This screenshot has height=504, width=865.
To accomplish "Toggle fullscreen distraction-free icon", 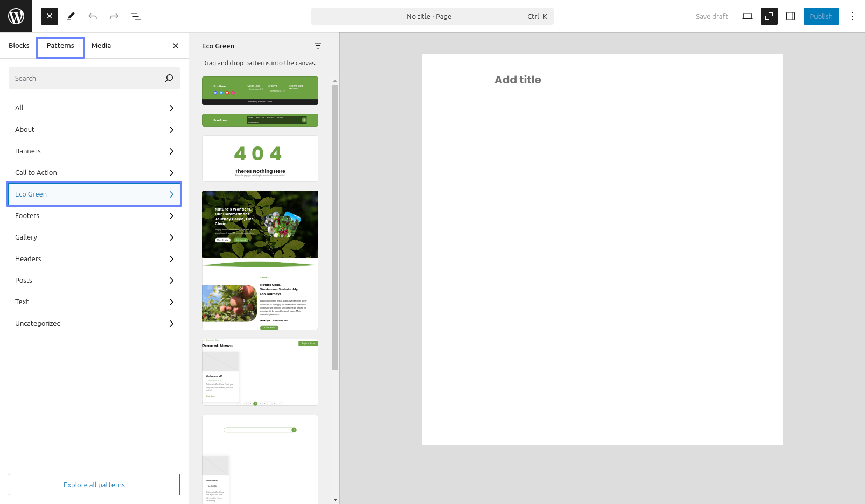I will 769,16.
